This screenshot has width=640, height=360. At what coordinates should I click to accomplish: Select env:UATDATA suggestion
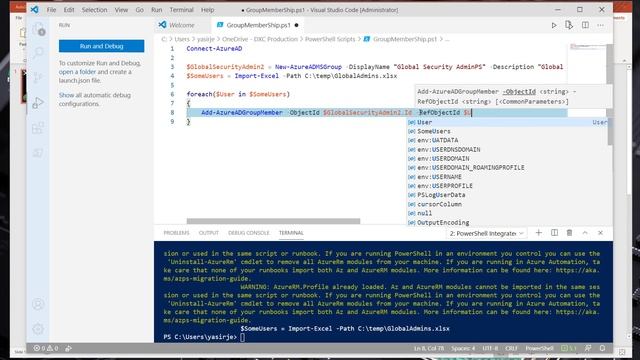pyautogui.click(x=507, y=140)
